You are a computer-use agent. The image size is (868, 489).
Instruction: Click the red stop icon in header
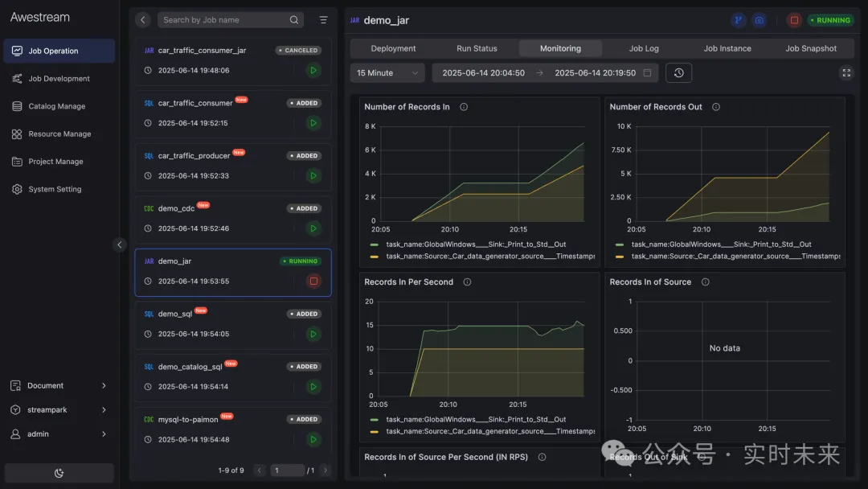pyautogui.click(x=794, y=20)
